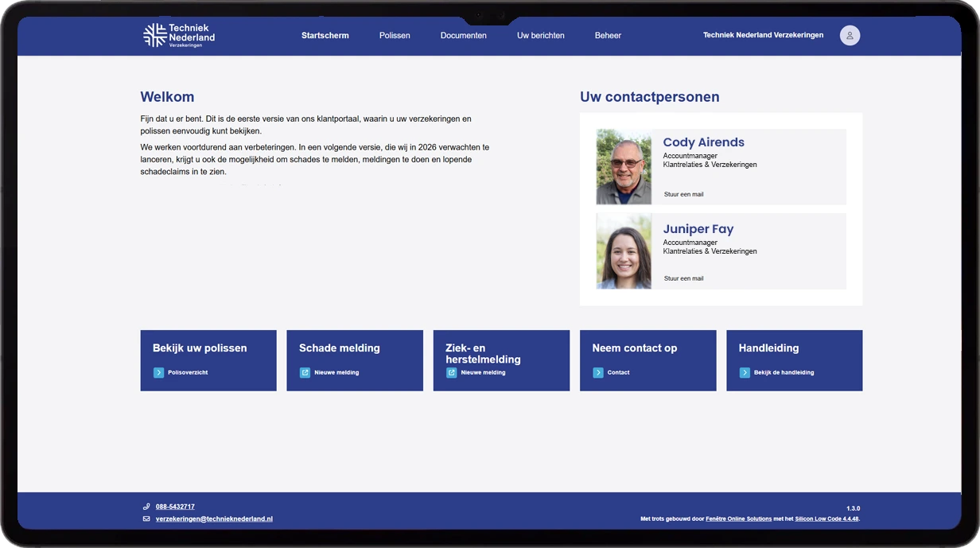Click the arrow icon beside Bekijk de handleiding
The image size is (980, 548).
coord(745,372)
